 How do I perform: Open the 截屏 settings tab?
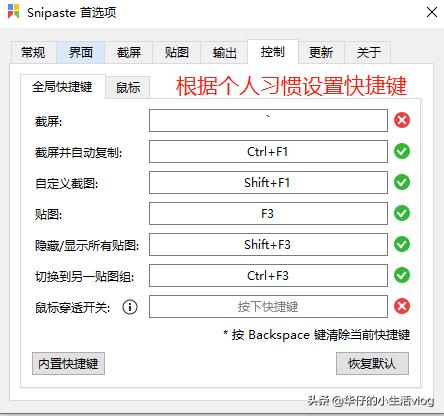(x=129, y=52)
